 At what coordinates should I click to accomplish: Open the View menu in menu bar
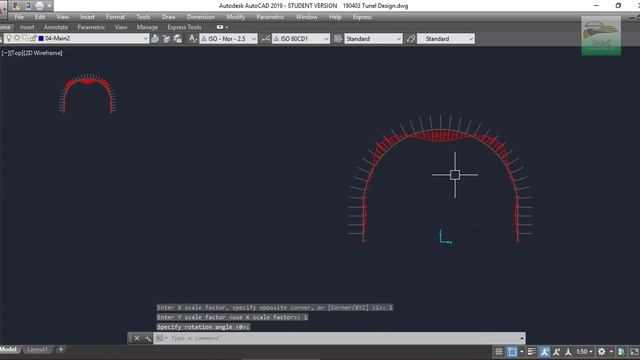62,17
